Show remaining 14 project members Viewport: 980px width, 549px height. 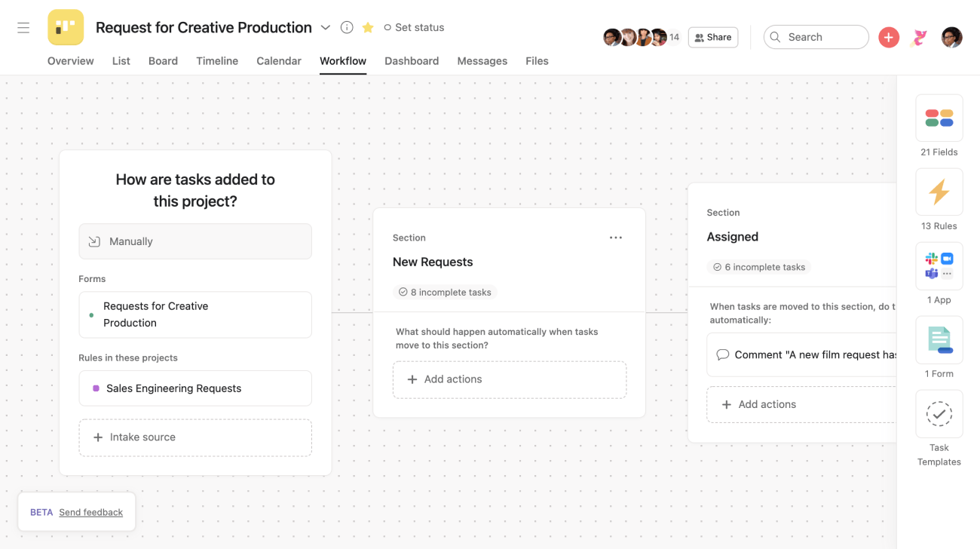tap(674, 36)
